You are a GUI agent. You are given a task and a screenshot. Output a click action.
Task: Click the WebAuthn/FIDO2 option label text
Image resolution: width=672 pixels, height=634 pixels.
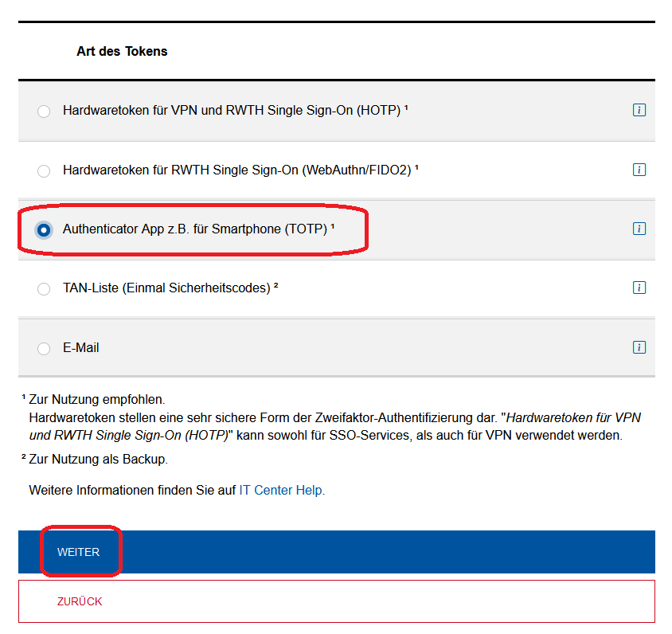click(x=237, y=170)
